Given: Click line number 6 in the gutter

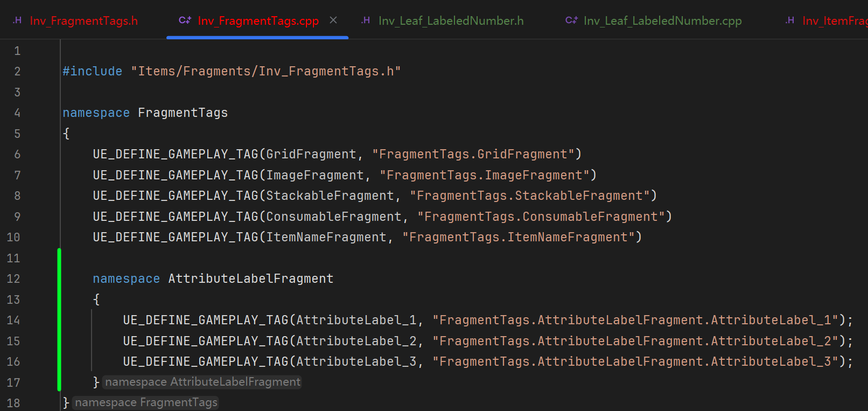Looking at the screenshot, I should [17, 154].
